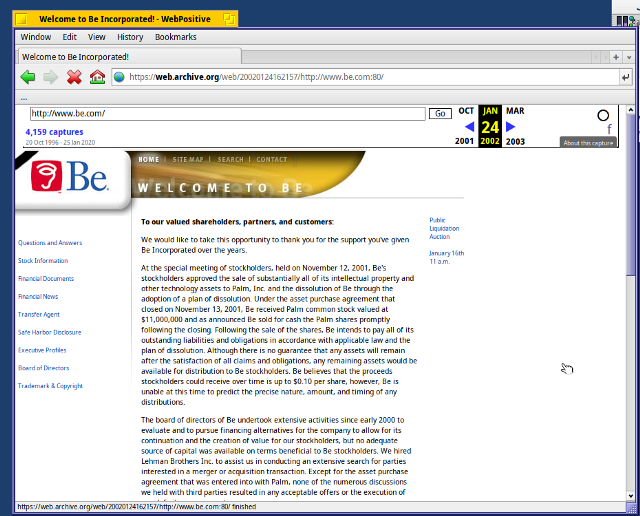Go back with the green left arrow
The height and width of the screenshot is (516, 640).
click(28, 77)
